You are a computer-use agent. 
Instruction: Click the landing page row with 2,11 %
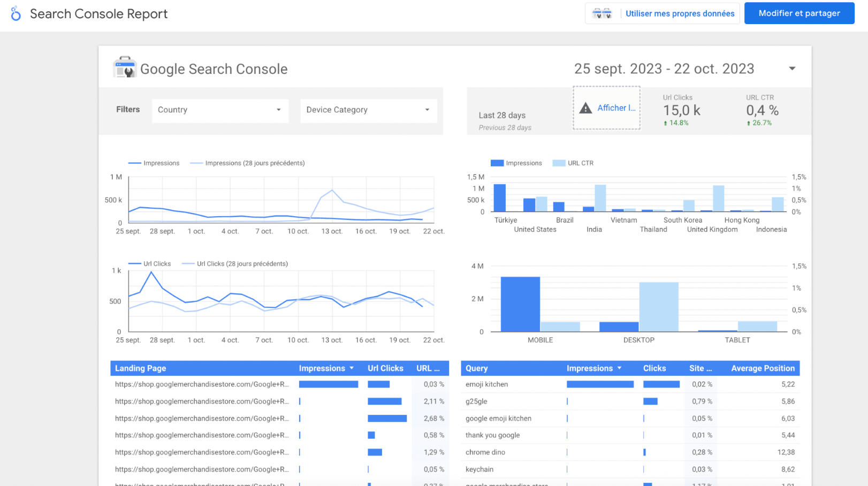pos(279,401)
